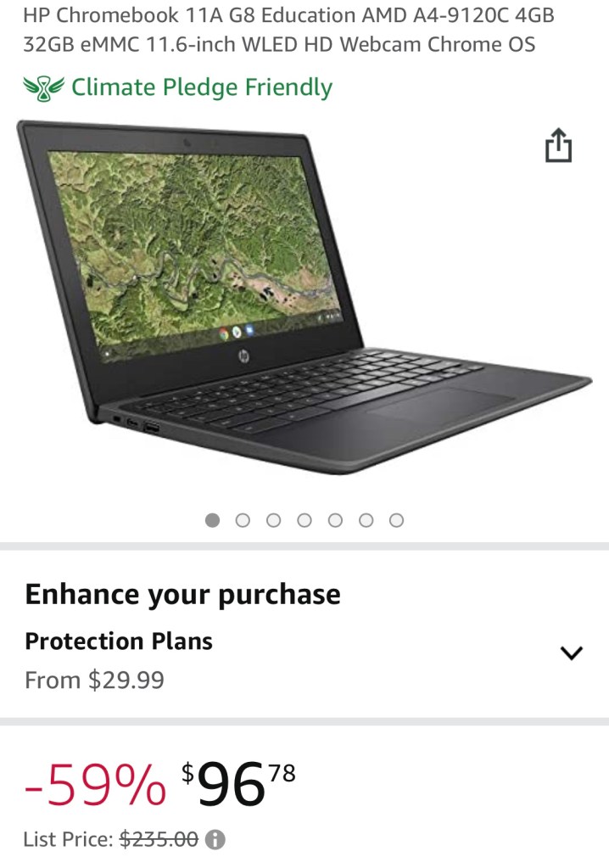Image resolution: width=609 pixels, height=868 pixels.
Task: Jump to the fifth carousel image dot
Action: point(335,520)
